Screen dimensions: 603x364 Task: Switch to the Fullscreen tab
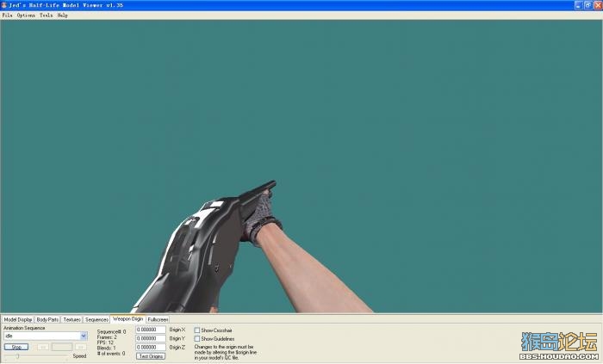[158, 319]
